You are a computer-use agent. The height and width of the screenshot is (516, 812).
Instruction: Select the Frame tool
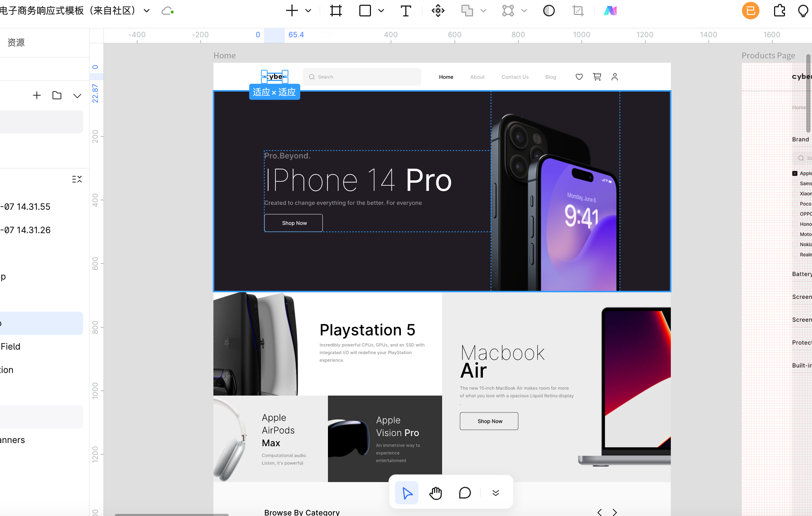coord(336,11)
